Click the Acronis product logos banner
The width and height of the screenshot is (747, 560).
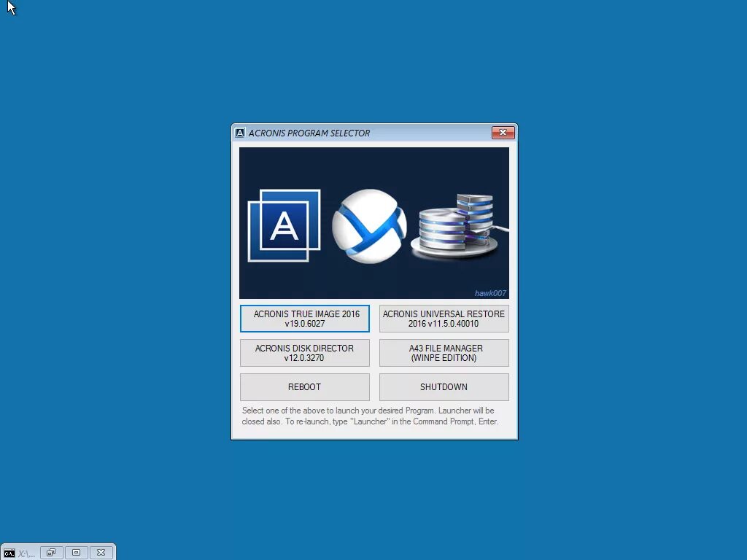[374, 223]
